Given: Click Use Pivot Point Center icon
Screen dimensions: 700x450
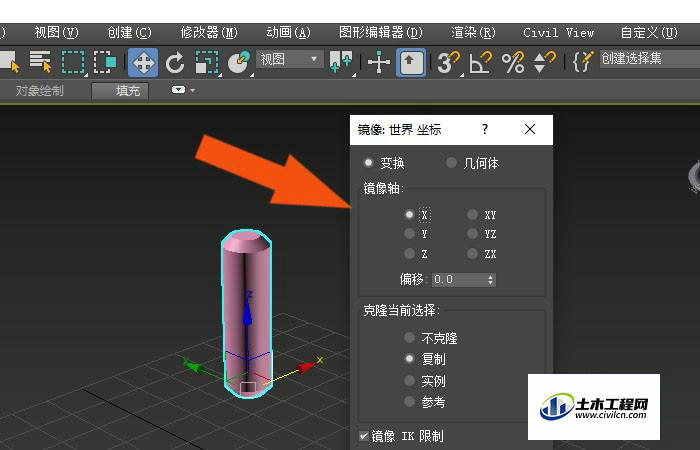Looking at the screenshot, I should coord(341,62).
